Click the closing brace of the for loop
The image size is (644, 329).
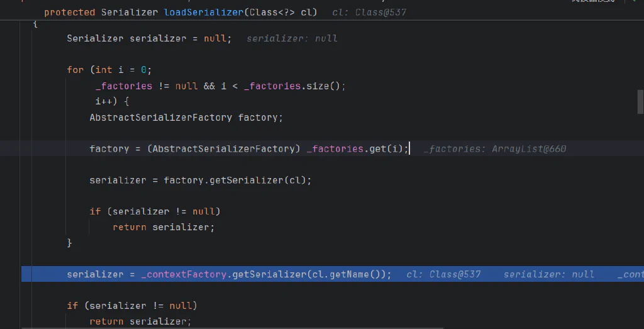coord(69,243)
